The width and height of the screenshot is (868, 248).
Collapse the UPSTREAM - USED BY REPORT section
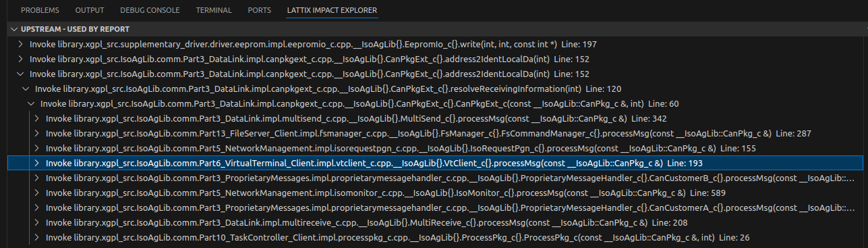click(x=15, y=30)
